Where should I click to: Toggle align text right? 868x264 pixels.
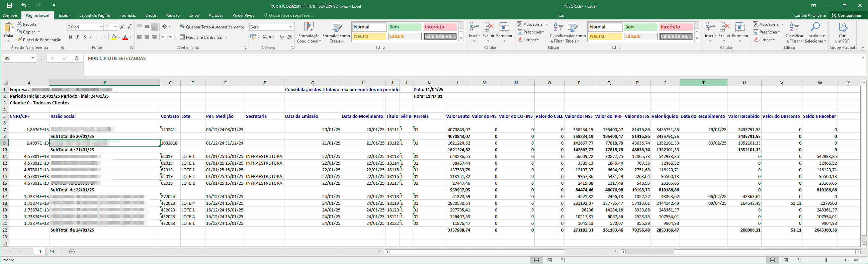[x=154, y=37]
